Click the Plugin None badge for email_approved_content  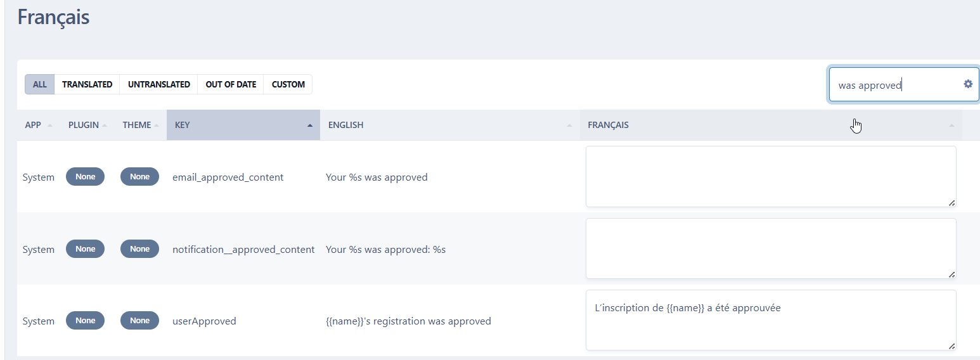tap(85, 177)
